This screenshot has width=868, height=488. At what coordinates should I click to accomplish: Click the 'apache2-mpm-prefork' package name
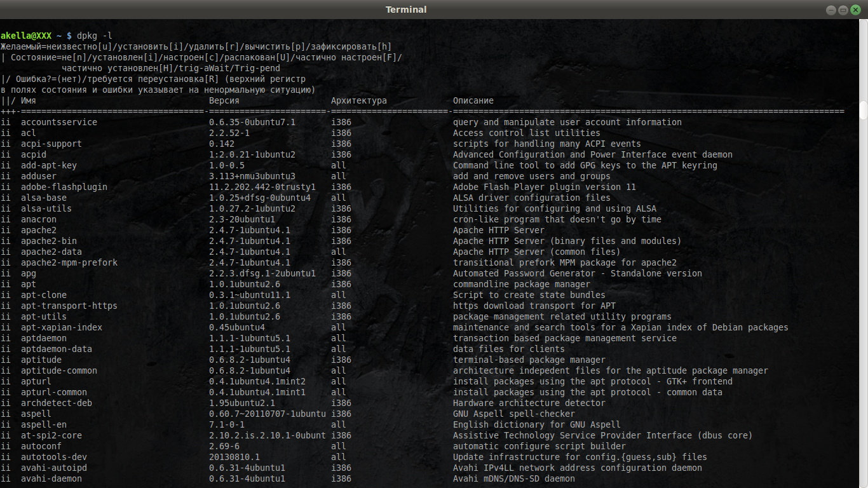tap(69, 262)
